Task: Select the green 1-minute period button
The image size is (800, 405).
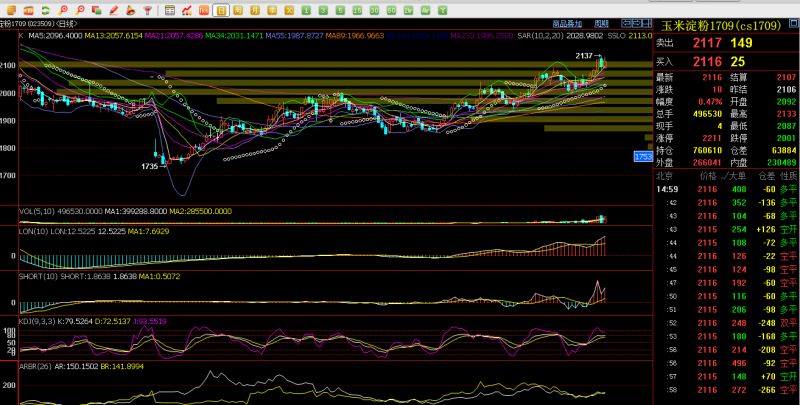Action: (x=306, y=10)
